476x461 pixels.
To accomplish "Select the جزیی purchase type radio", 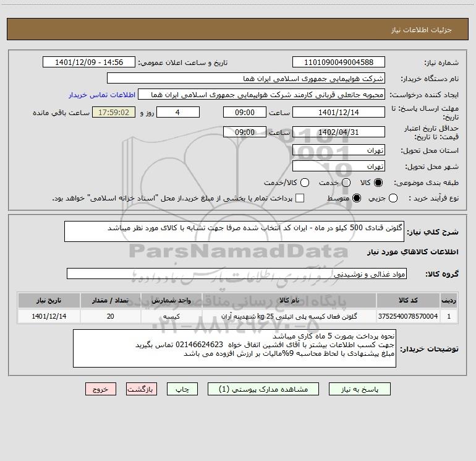I will click(393, 198).
